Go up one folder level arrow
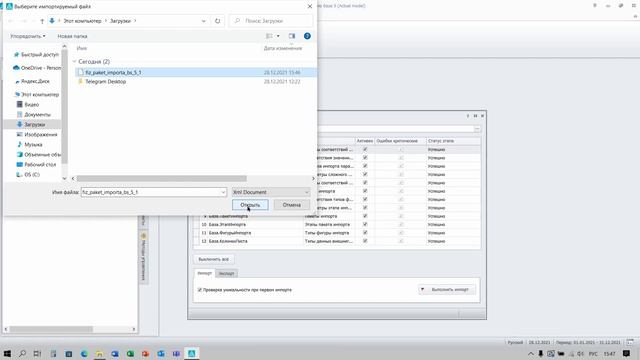This screenshot has width=640, height=360. click(42, 21)
